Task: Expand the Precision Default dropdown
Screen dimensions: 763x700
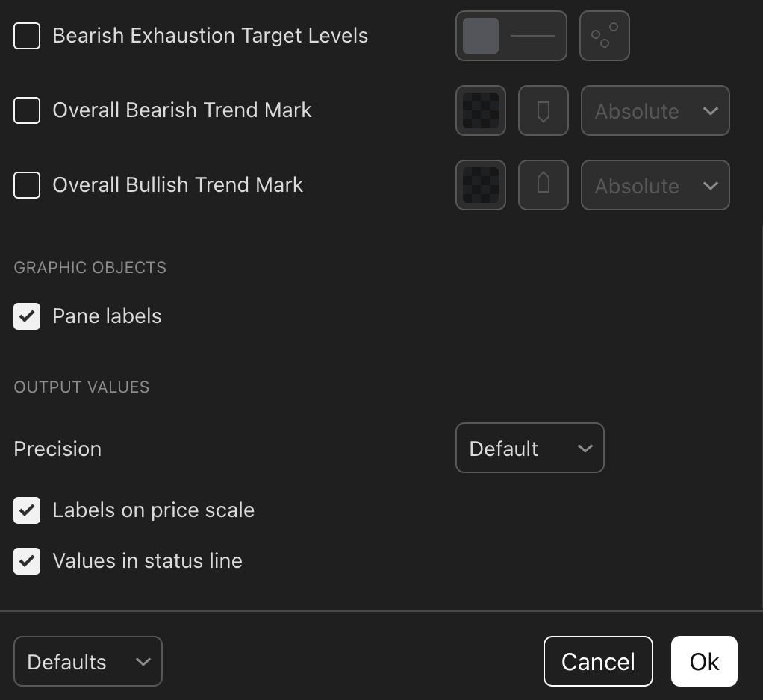Action: coord(529,448)
